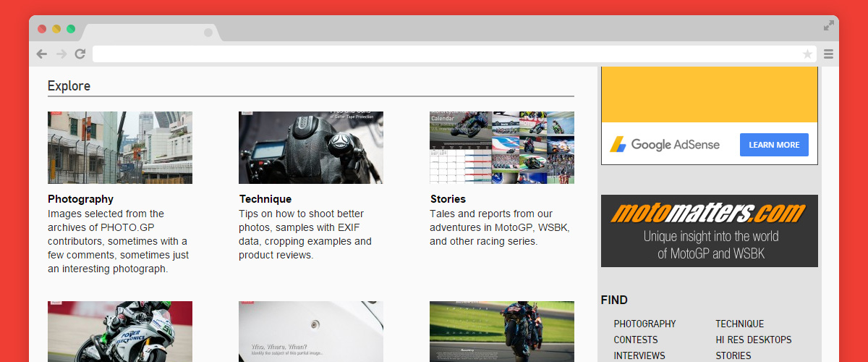Toggle fullscreen with the expand arrows icon
868x362 pixels.
pyautogui.click(x=829, y=25)
